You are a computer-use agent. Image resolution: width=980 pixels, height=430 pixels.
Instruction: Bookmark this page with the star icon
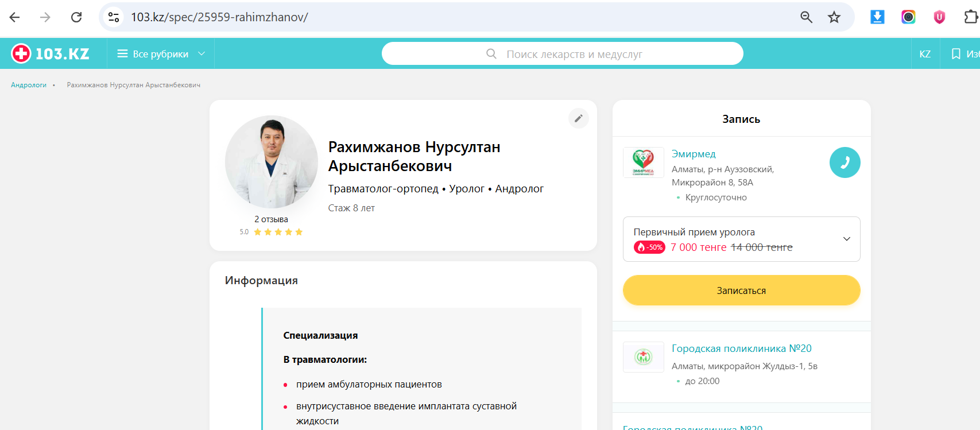click(x=834, y=17)
